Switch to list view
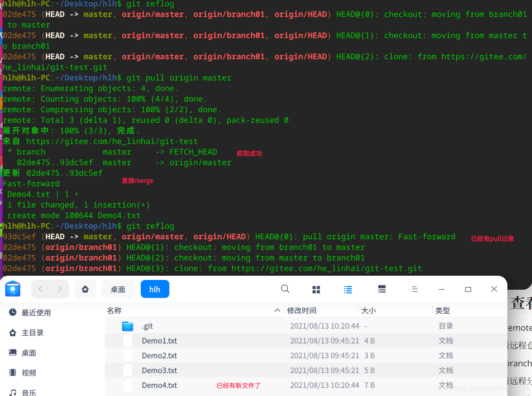The image size is (532, 396). click(348, 289)
